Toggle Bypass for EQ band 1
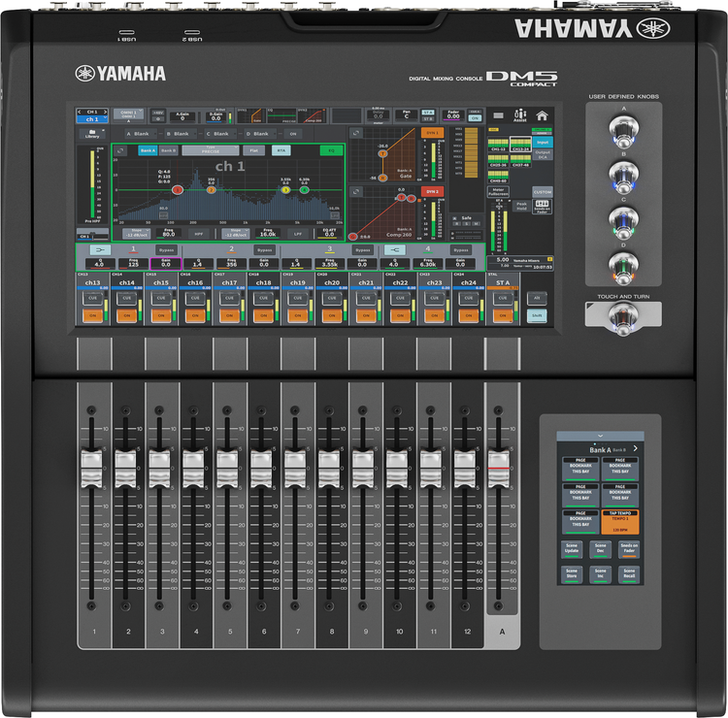Image resolution: width=728 pixels, height=718 pixels. (x=166, y=249)
